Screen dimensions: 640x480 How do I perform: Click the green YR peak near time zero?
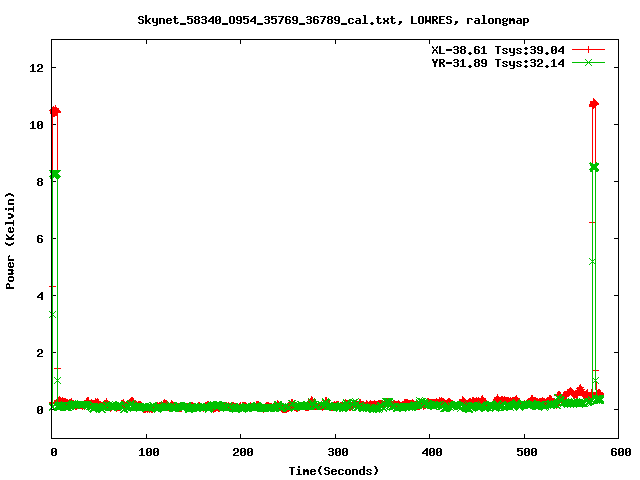point(55,175)
